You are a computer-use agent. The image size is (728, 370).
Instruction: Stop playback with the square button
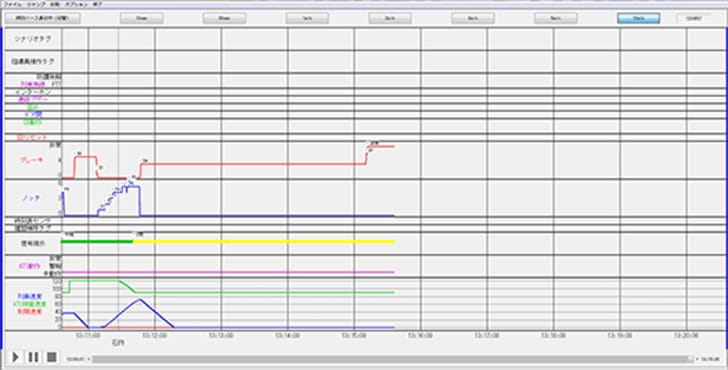point(52,357)
